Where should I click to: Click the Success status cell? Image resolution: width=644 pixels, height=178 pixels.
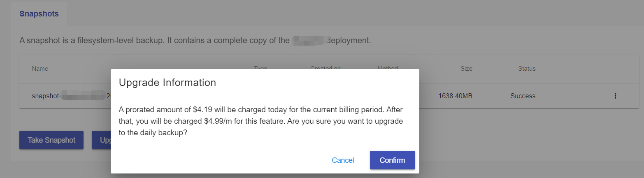click(523, 96)
